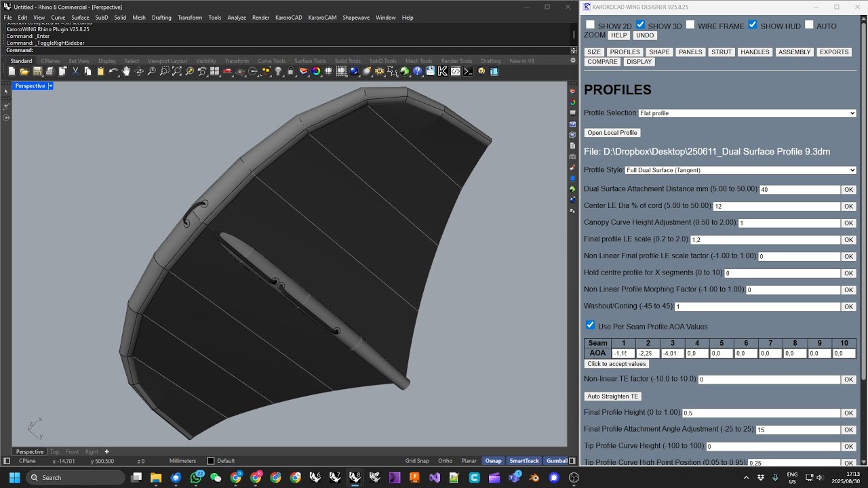Viewport: 868px width, 488px height.
Task: Click the Center LE Dia % input field
Action: coord(776,206)
